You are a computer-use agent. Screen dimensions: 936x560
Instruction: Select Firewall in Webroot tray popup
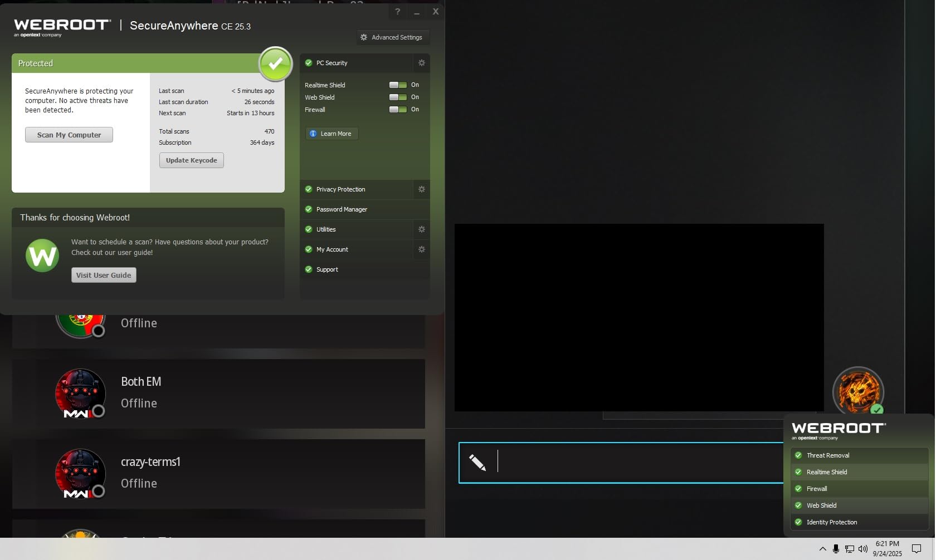[x=859, y=489]
